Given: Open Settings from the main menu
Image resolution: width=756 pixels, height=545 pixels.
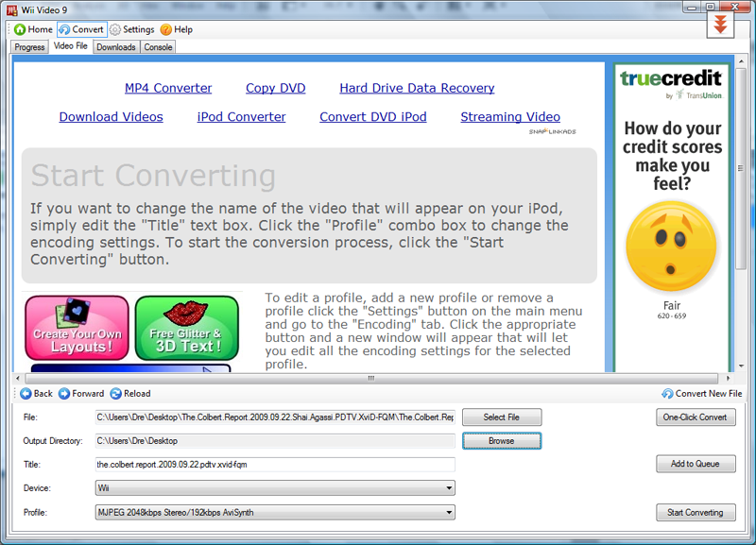Looking at the screenshot, I should (x=131, y=29).
